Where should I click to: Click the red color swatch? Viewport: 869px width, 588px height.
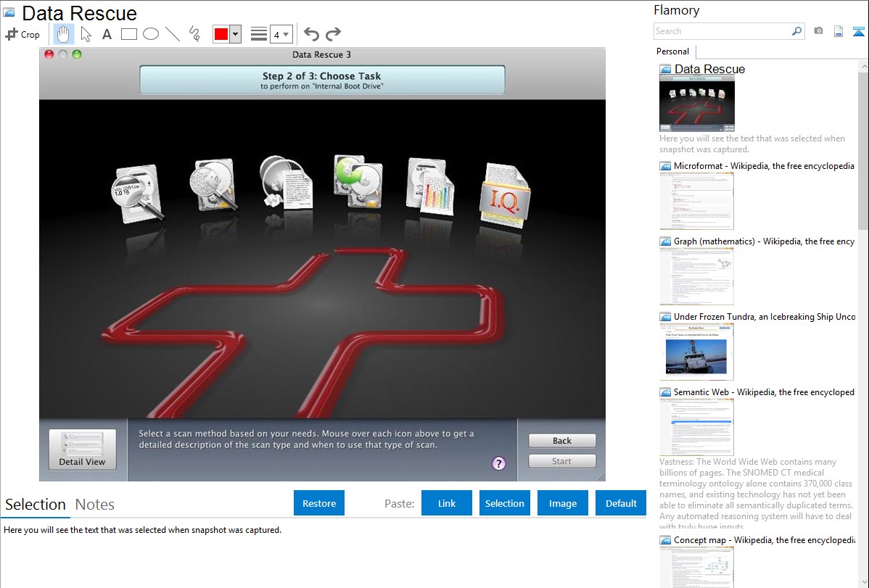221,34
